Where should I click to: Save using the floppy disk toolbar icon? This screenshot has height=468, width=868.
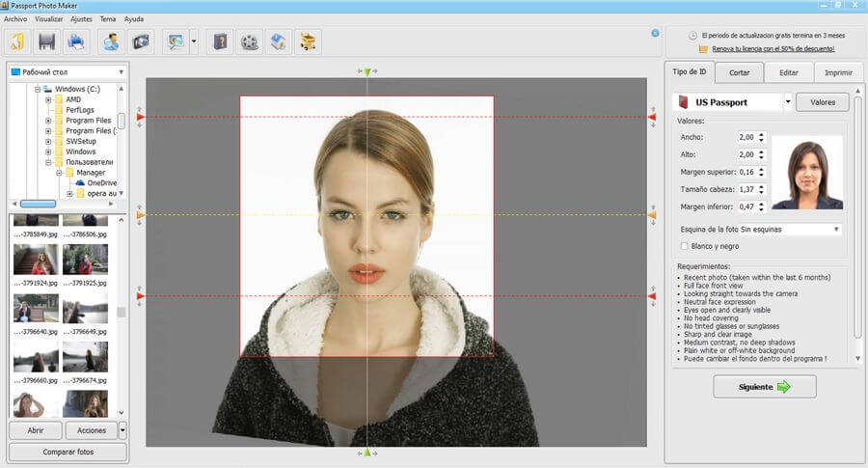click(46, 42)
